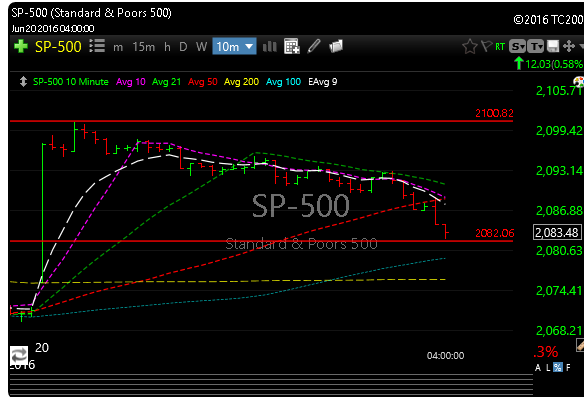Switch to the m time frame
Viewport: 584px width, 397px height.
[118, 47]
